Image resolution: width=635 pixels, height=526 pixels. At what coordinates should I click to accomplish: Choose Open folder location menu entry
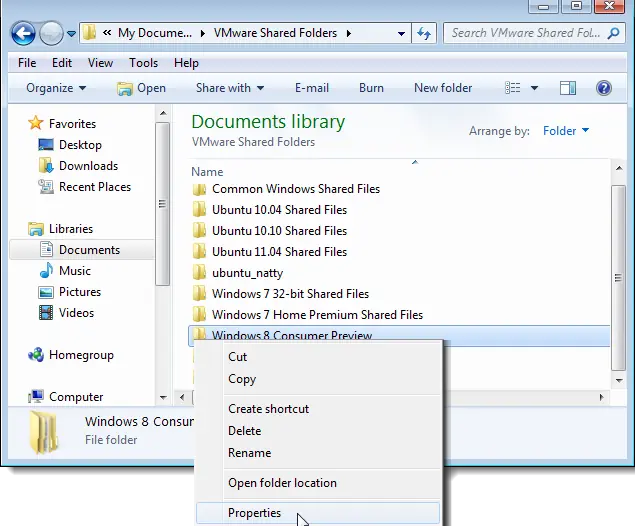[x=319, y=483]
